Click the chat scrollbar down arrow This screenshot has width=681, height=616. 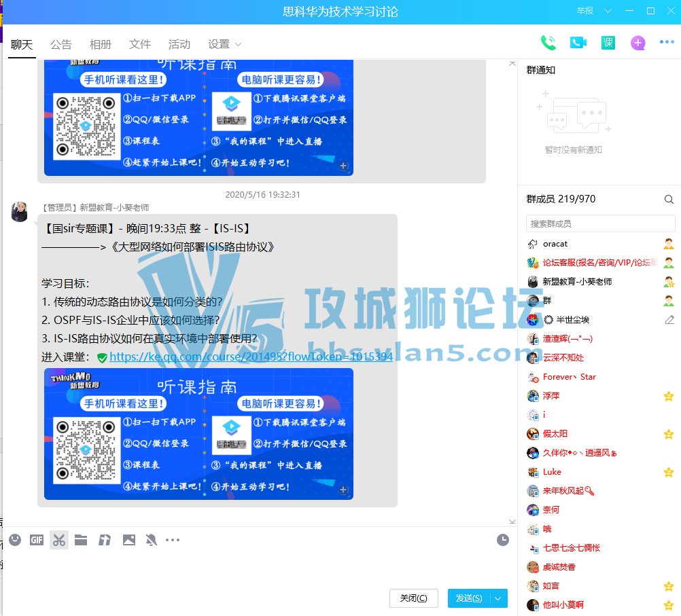tap(512, 522)
